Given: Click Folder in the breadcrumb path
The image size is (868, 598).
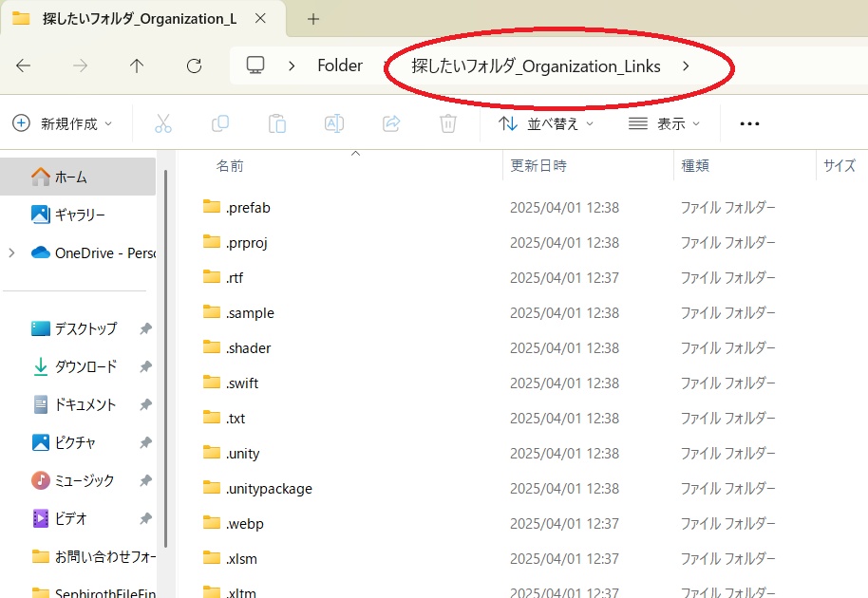Looking at the screenshot, I should [339, 65].
